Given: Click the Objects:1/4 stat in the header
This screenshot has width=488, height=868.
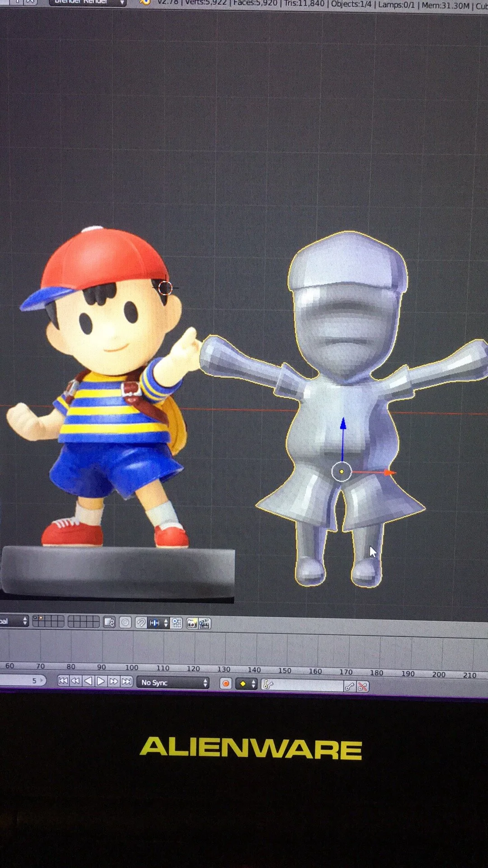Looking at the screenshot, I should [x=351, y=4].
